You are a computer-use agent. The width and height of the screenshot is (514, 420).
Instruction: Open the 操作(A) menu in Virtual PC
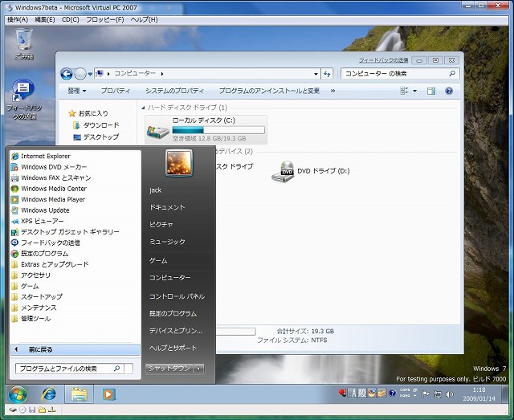[18, 19]
